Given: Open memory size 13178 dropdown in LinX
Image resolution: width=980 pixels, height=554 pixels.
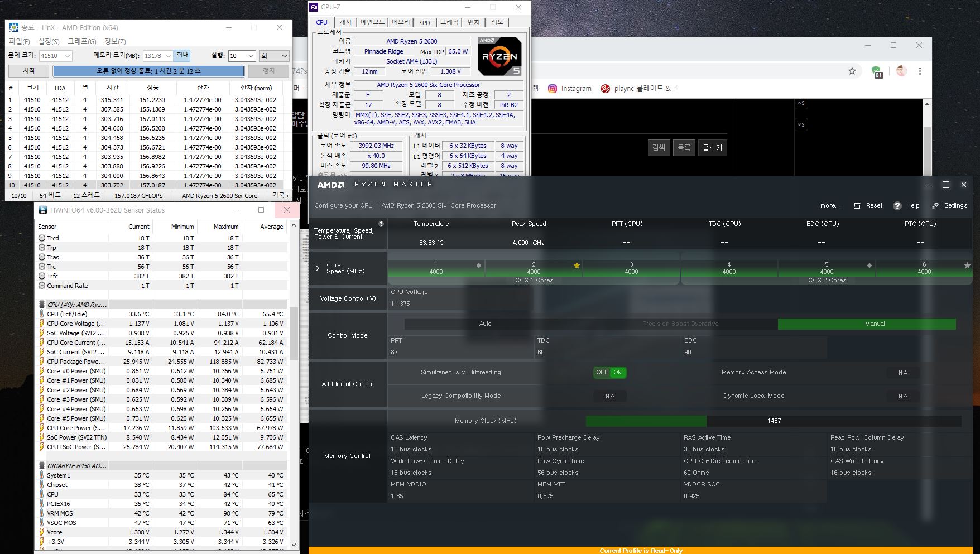Looking at the screenshot, I should point(168,56).
